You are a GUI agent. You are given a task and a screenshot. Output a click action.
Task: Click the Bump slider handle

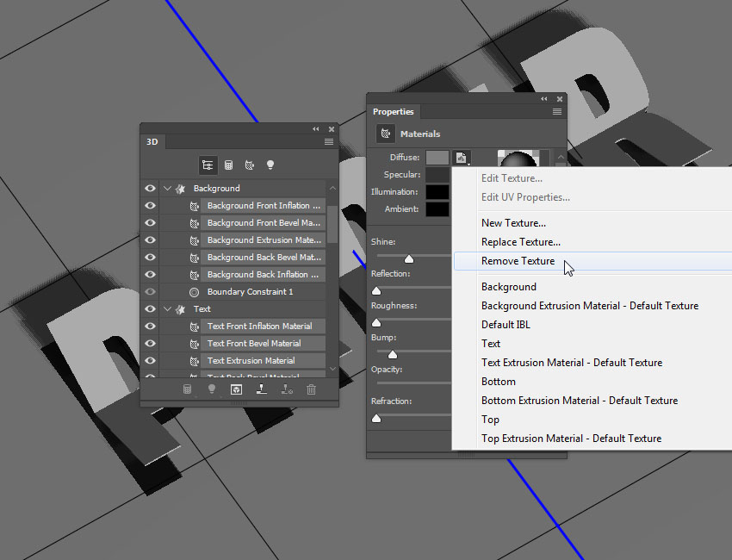(x=393, y=354)
